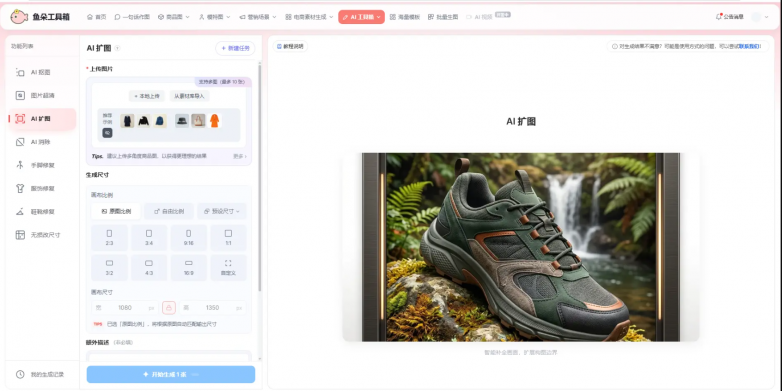Expand the 商品图 menu in top nav

[x=174, y=17]
